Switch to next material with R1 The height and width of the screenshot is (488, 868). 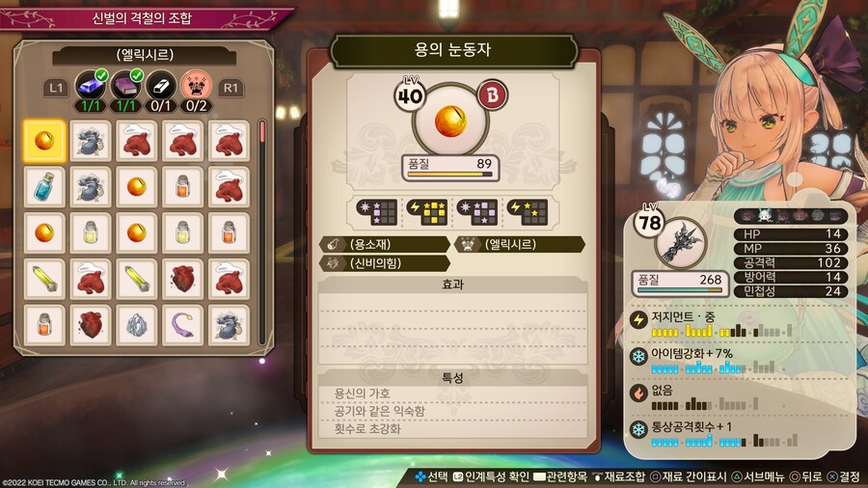point(231,88)
